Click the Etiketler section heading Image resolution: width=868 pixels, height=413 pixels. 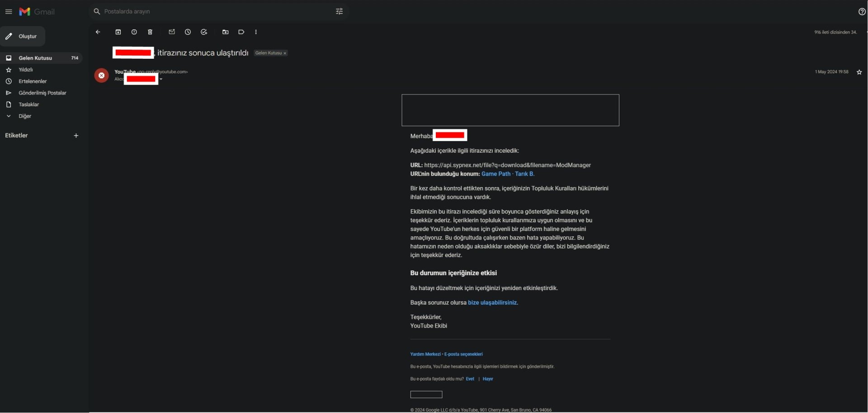(16, 136)
